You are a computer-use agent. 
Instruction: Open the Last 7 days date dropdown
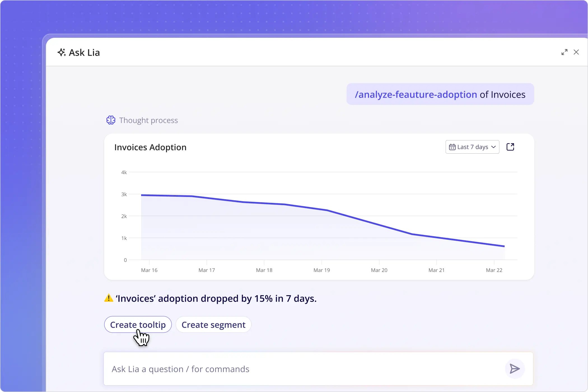point(472,147)
